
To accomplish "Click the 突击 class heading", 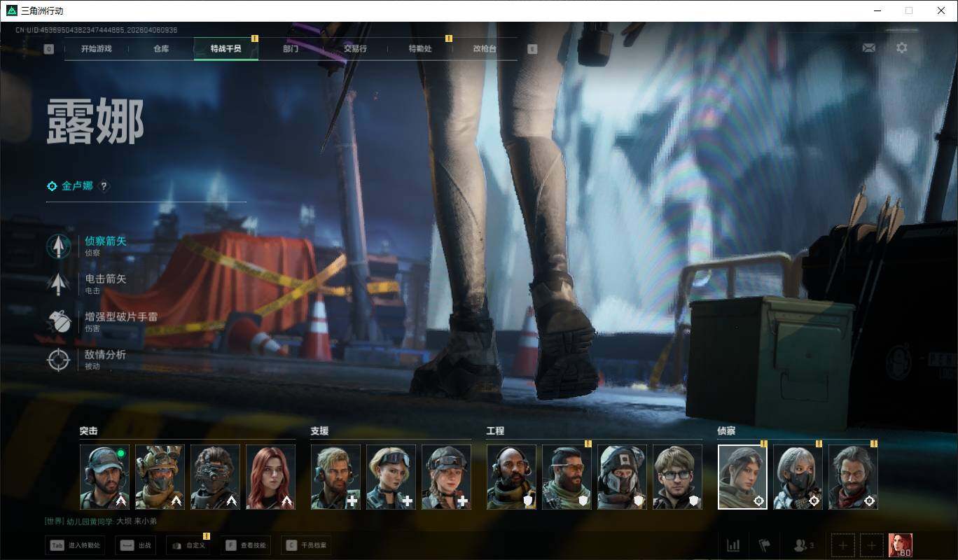I will [x=88, y=431].
